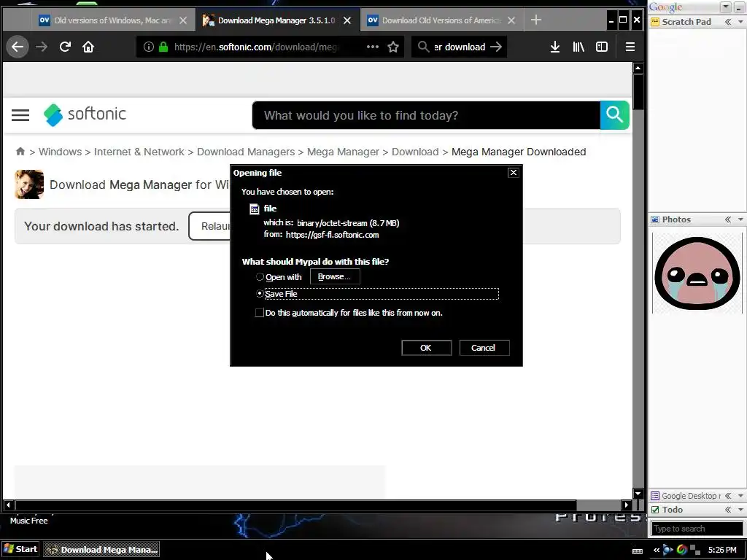Click Download Mega Mana... taskbar button

coord(101,549)
